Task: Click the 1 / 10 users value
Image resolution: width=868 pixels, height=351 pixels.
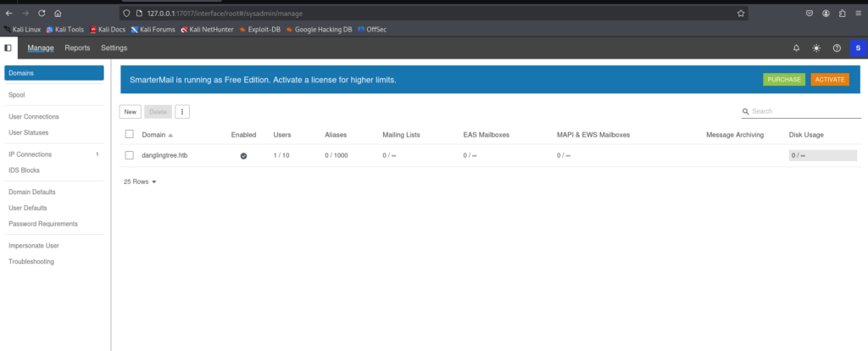Action: (281, 155)
